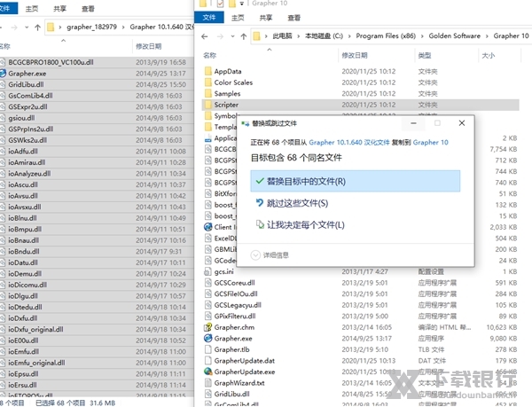Image resolution: width=532 pixels, height=407 pixels.
Task: Open the 主页 tab in right window
Action: (238, 18)
